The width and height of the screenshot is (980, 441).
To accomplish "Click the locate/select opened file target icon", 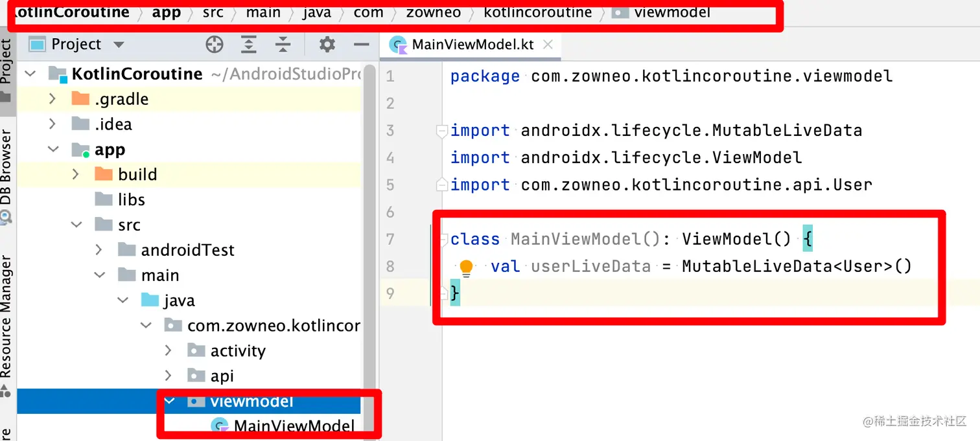I will 215,44.
